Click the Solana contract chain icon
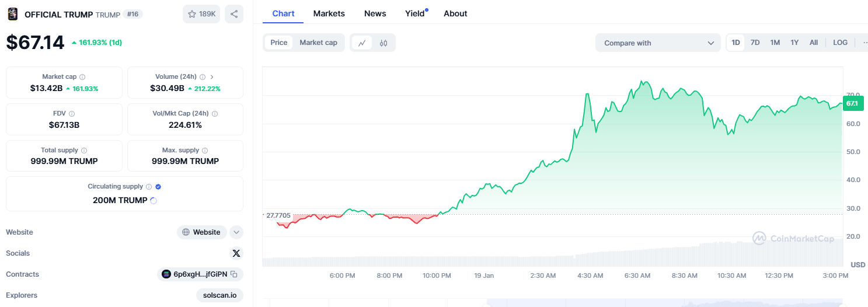The height and width of the screenshot is (307, 868). coord(166,274)
